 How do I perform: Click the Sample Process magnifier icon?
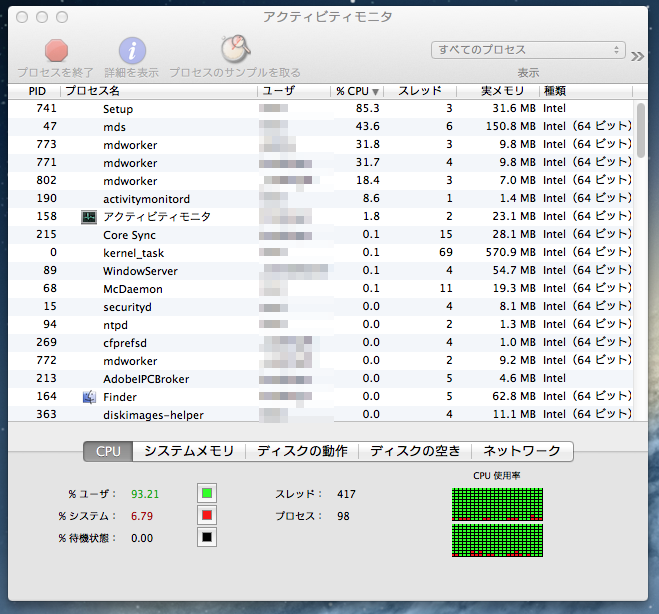tap(235, 49)
